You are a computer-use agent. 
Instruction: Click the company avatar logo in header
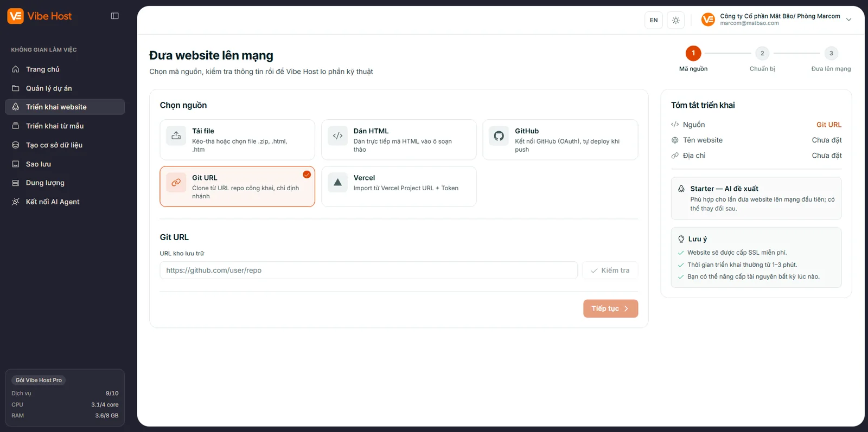[x=708, y=20]
